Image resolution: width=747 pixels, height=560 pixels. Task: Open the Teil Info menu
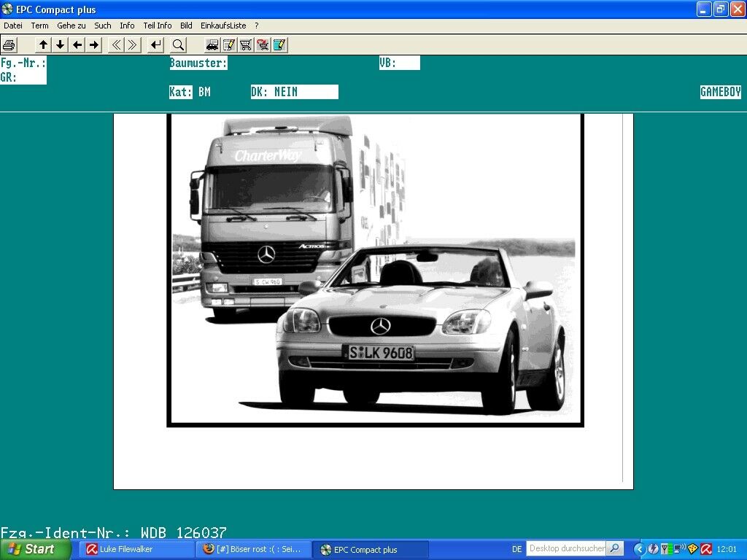158,26
